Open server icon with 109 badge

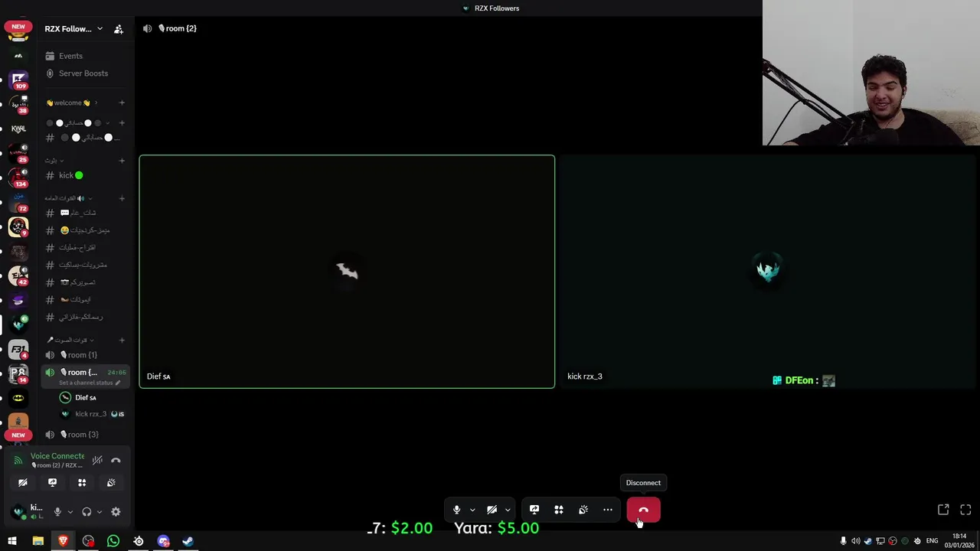click(x=18, y=80)
